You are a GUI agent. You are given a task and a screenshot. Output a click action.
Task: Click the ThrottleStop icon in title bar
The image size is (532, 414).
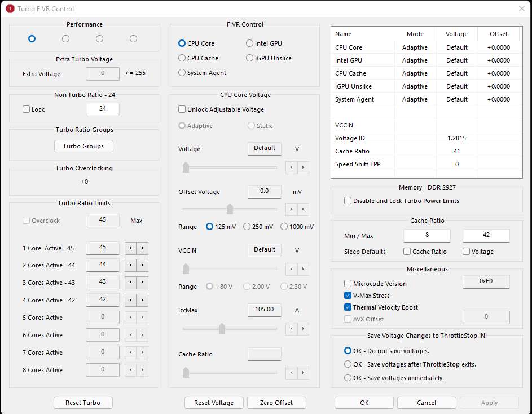tap(10, 9)
